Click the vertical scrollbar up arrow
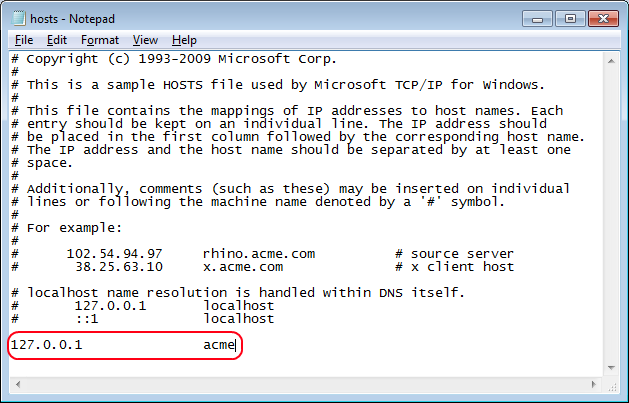 pyautogui.click(x=610, y=60)
